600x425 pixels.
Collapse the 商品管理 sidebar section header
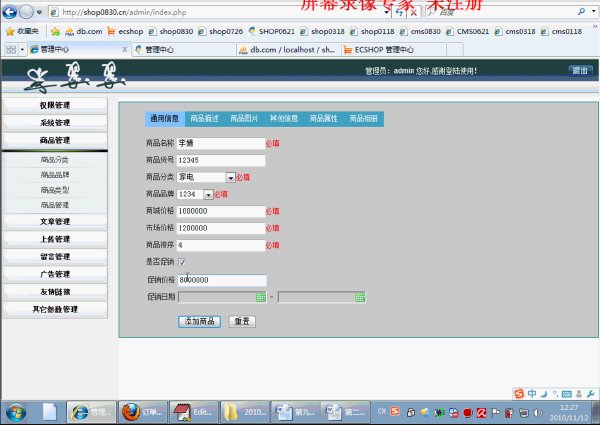point(55,140)
